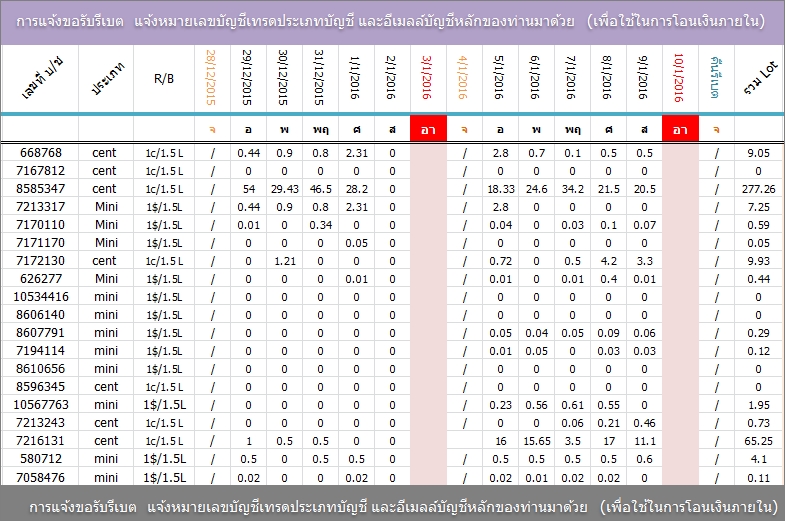Select cell value 4.2 in row 7172130
785x521 pixels.
click(609, 261)
